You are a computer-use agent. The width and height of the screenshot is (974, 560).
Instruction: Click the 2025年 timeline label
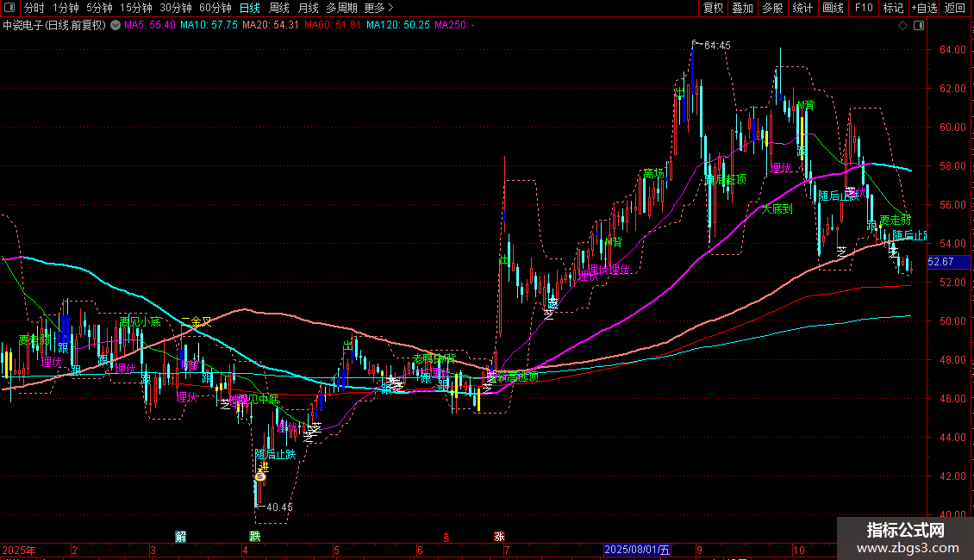coord(19,550)
